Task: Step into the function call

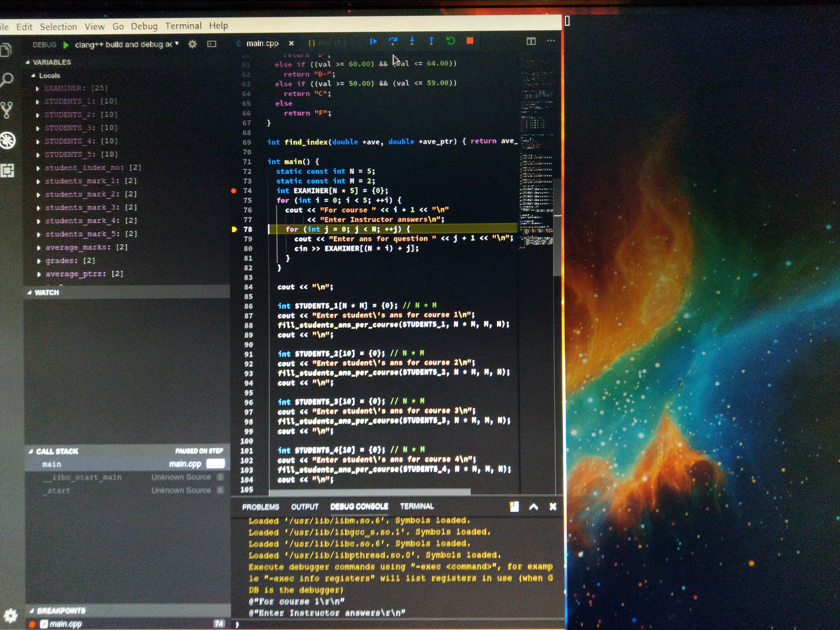Action: point(412,41)
